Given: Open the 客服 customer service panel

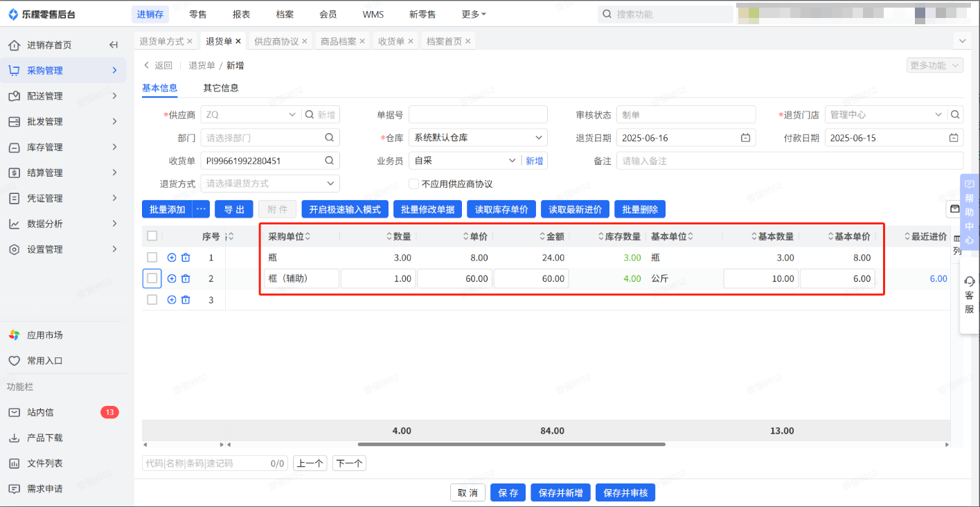Looking at the screenshot, I should pos(970,295).
